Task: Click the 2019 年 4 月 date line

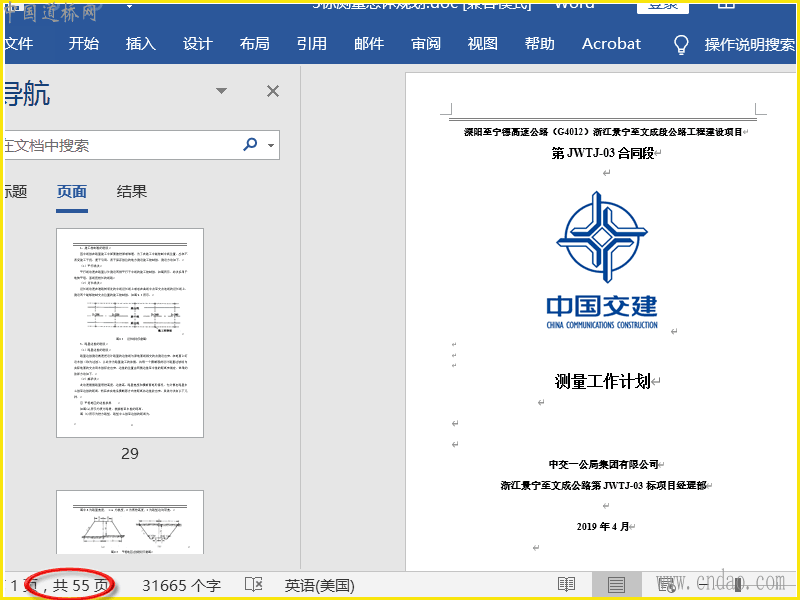Action: click(x=603, y=527)
